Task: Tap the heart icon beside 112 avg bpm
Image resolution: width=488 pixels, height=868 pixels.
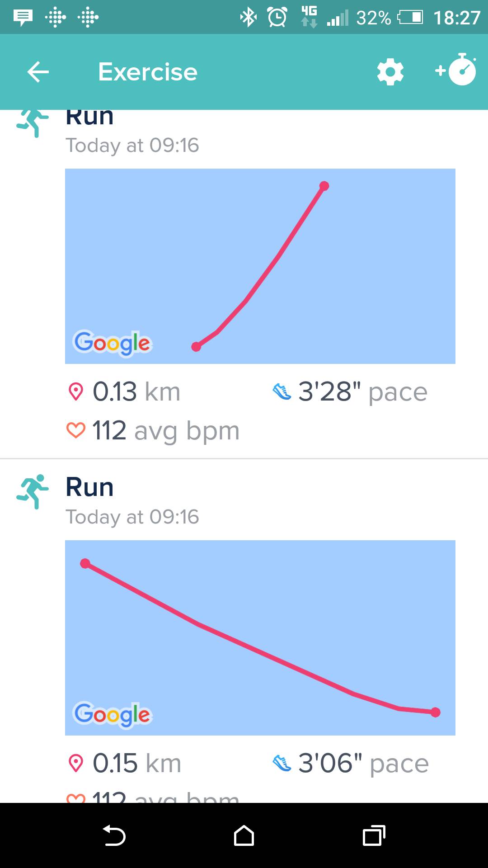Action: pyautogui.click(x=75, y=430)
